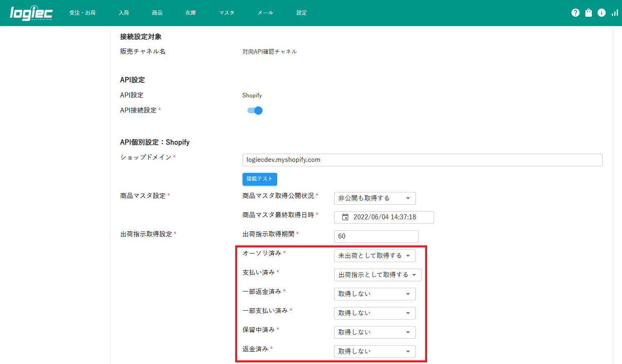Click the shopping bag icon

[588, 13]
